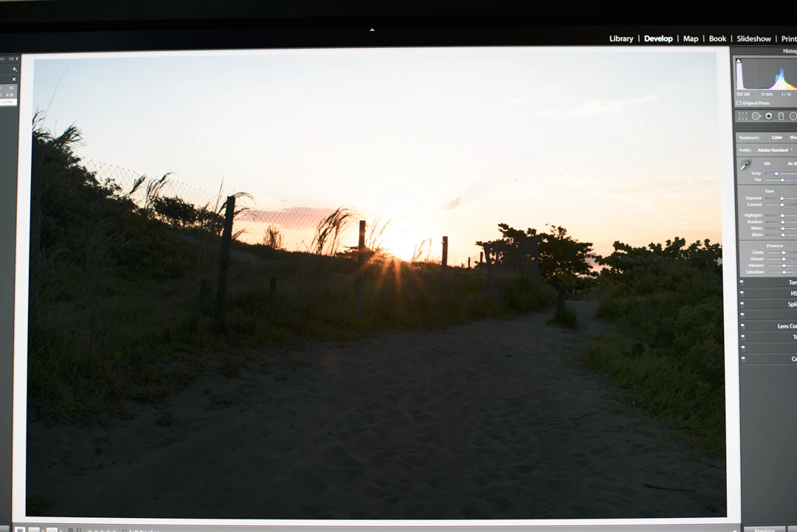The height and width of the screenshot is (532, 797).
Task: Select the Graduated Filter tool
Action: tap(782, 117)
